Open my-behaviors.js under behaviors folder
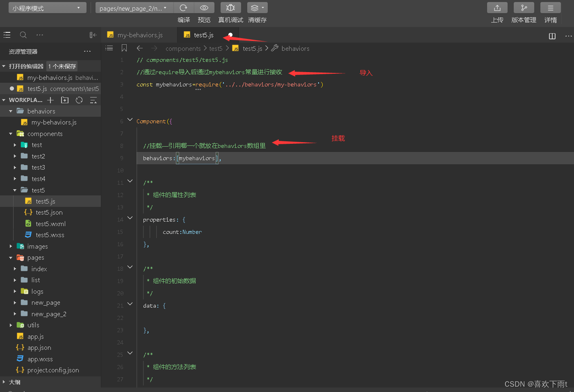Screen dimensions: 574x392 (50, 122)
